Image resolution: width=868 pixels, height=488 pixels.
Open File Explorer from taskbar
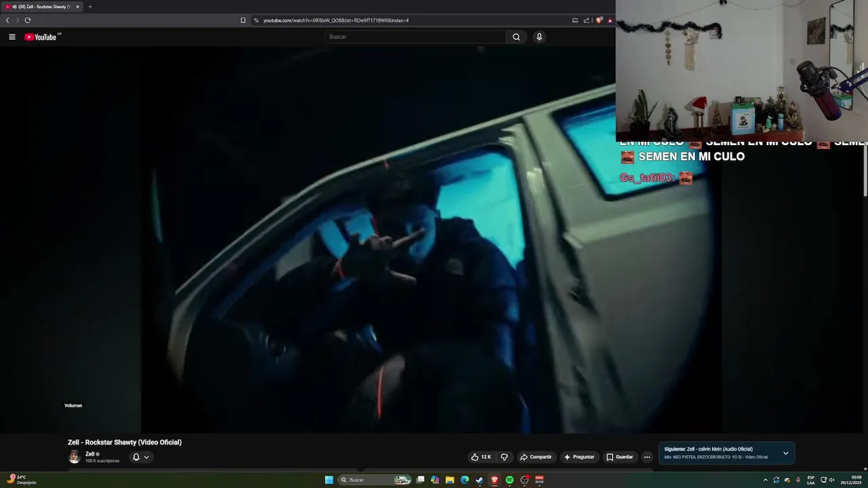[450, 480]
